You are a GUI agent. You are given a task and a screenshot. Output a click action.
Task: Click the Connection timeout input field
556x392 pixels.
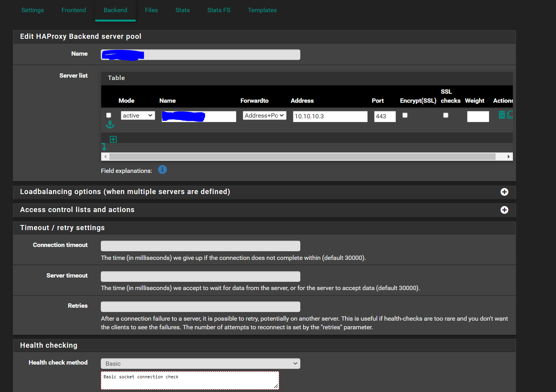pyautogui.click(x=200, y=246)
